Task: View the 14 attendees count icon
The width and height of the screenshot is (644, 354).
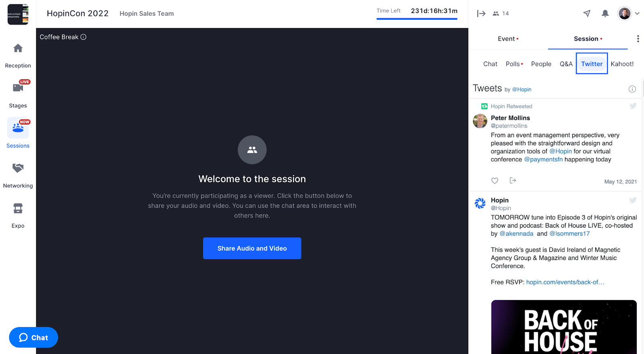Action: (496, 14)
